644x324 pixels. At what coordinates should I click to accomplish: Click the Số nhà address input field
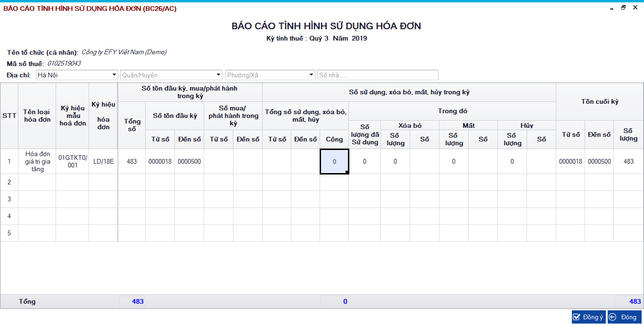pyautogui.click(x=378, y=75)
